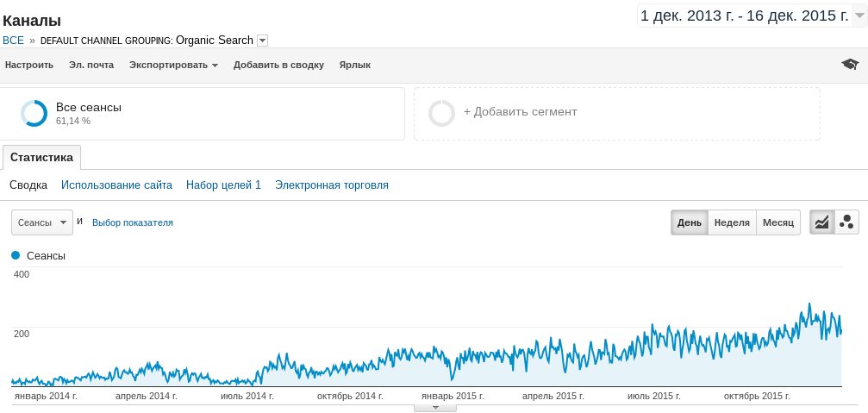Click the graduation cap education icon

(x=850, y=65)
